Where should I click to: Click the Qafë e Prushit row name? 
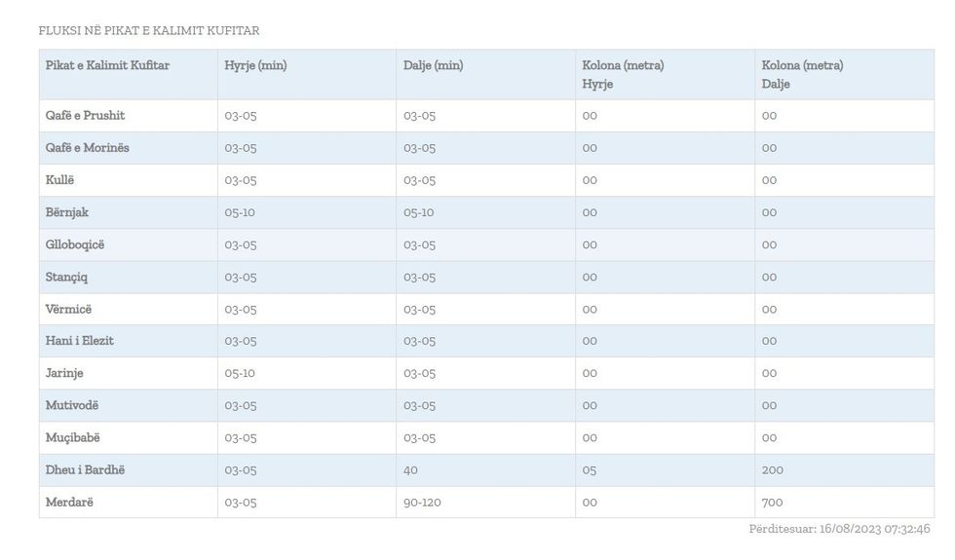pos(86,116)
